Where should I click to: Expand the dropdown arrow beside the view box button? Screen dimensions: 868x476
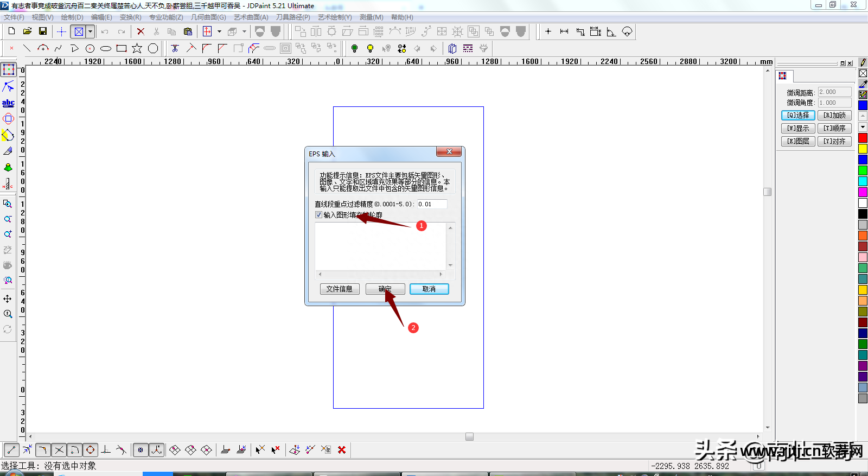(91, 31)
